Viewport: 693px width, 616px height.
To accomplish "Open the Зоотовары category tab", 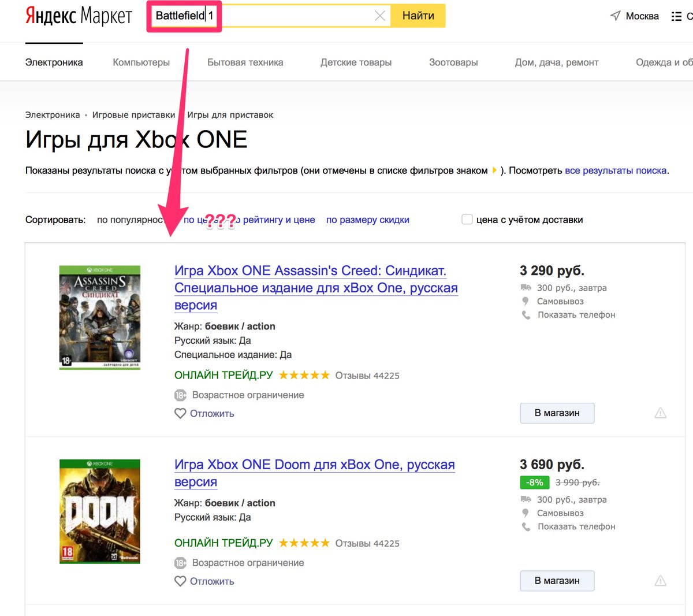I will click(453, 62).
